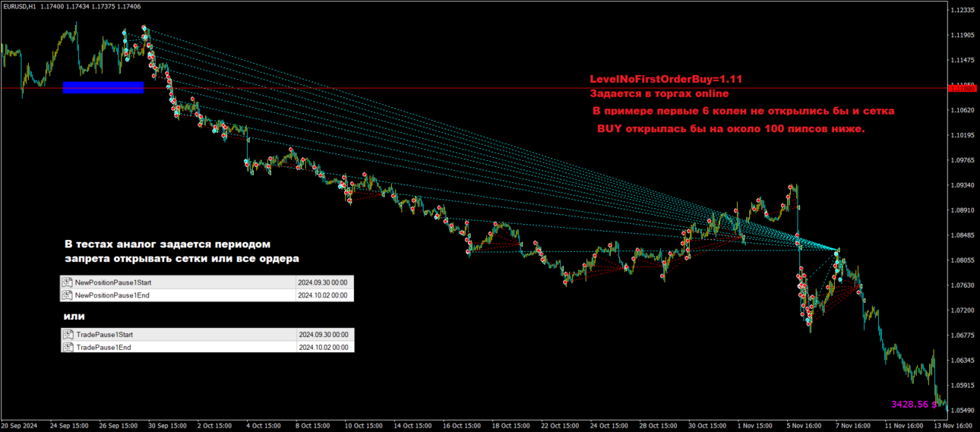Click the label 'В тестах аналог задается периодом'
The image size is (980, 432).
167,244
